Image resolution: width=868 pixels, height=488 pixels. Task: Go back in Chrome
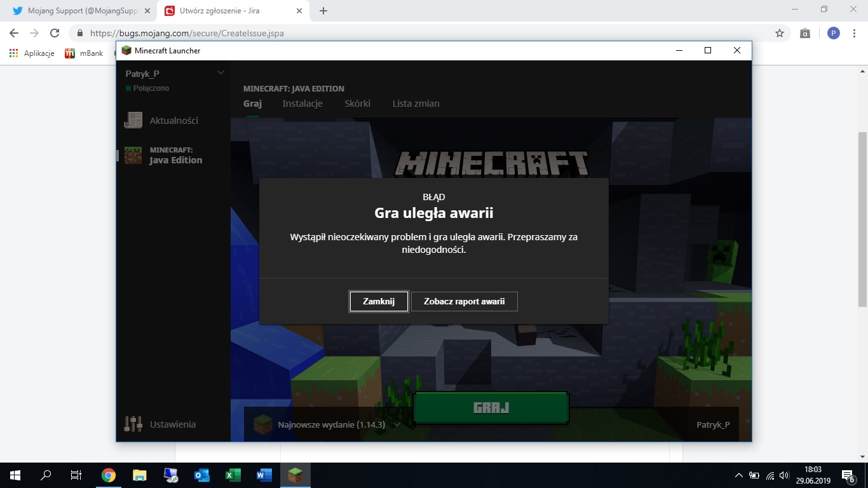(14, 33)
